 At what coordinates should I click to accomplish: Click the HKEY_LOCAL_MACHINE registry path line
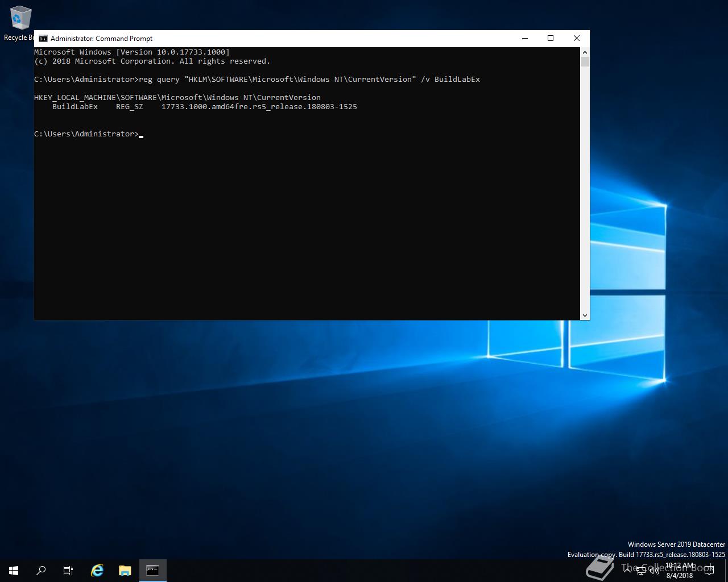pyautogui.click(x=177, y=98)
